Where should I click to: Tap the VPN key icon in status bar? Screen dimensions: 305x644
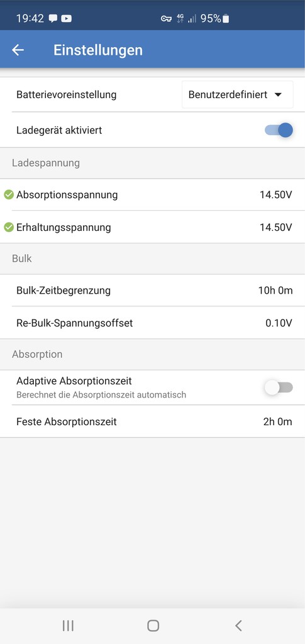166,18
